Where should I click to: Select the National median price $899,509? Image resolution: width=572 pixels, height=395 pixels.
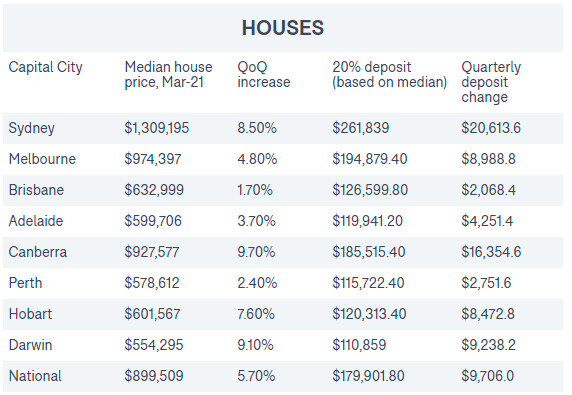[x=154, y=376]
